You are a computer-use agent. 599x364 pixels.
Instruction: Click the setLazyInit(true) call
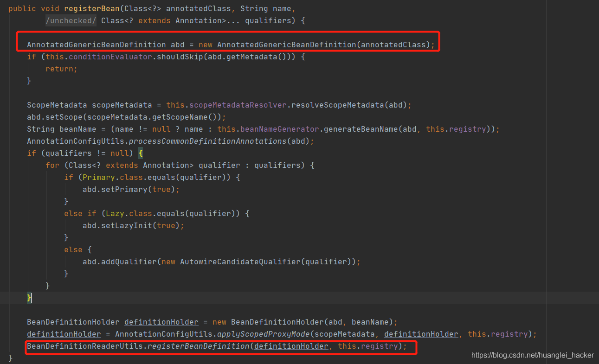coord(141,225)
